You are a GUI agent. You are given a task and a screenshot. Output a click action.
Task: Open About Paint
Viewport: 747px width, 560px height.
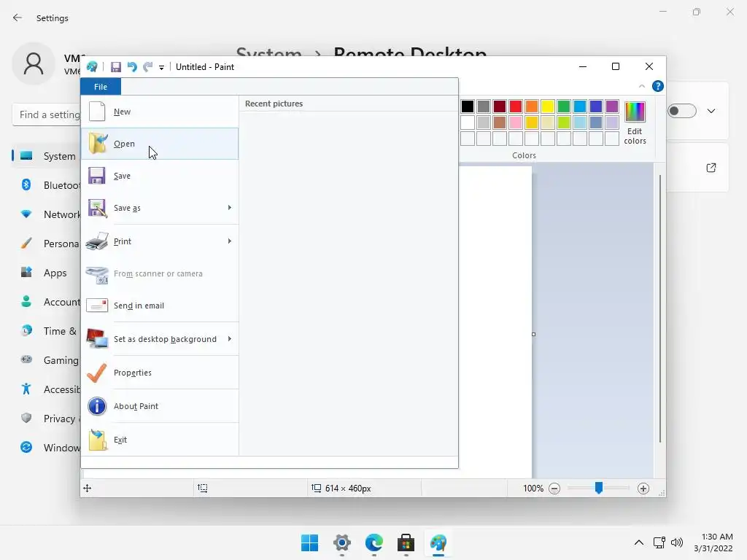pos(160,406)
